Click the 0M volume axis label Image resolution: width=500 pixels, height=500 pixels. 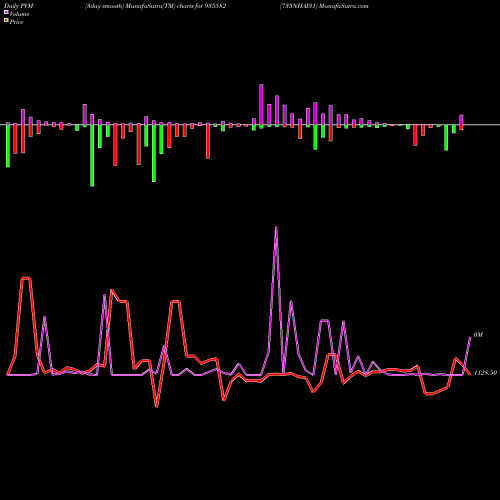pyautogui.click(x=478, y=335)
